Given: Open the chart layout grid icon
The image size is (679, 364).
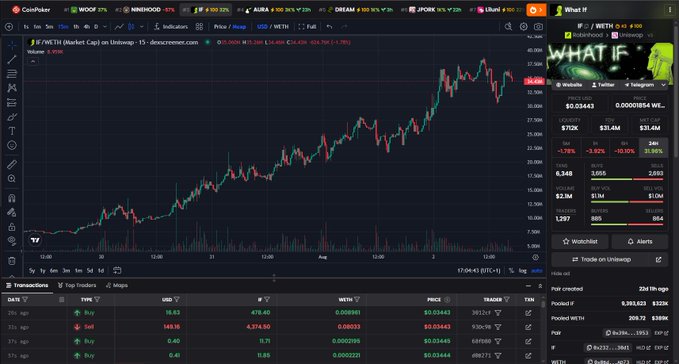Looking at the screenshot, I should pos(199,27).
